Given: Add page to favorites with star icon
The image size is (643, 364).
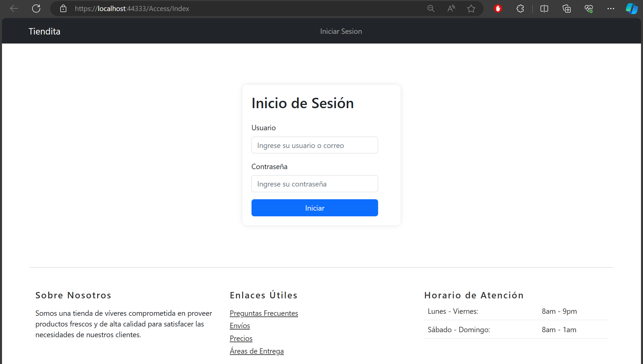Looking at the screenshot, I should (471, 9).
